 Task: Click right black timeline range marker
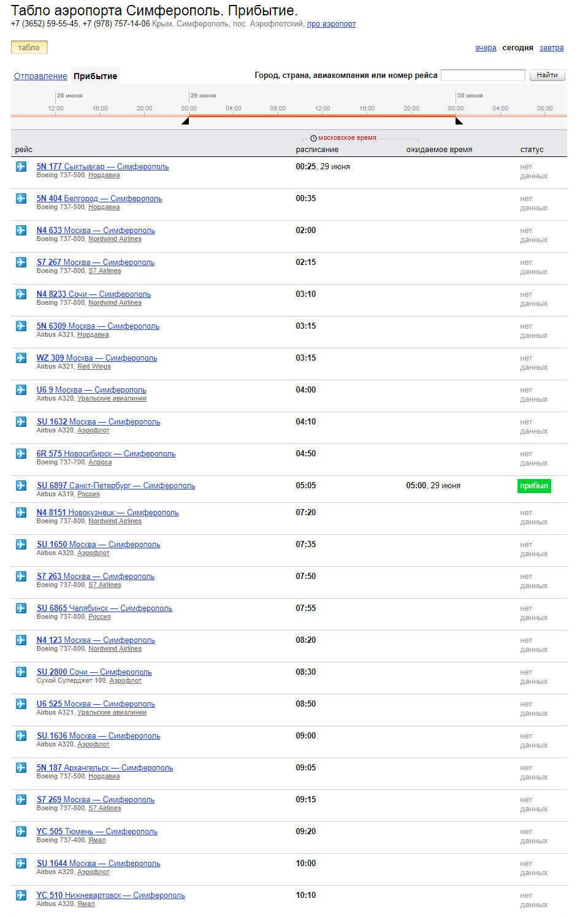[459, 121]
